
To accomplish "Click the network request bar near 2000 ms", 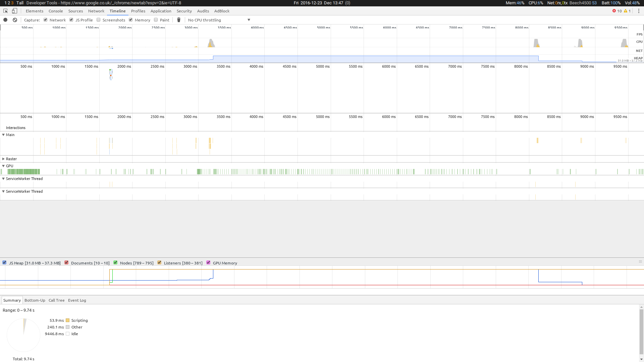I will point(111,72).
